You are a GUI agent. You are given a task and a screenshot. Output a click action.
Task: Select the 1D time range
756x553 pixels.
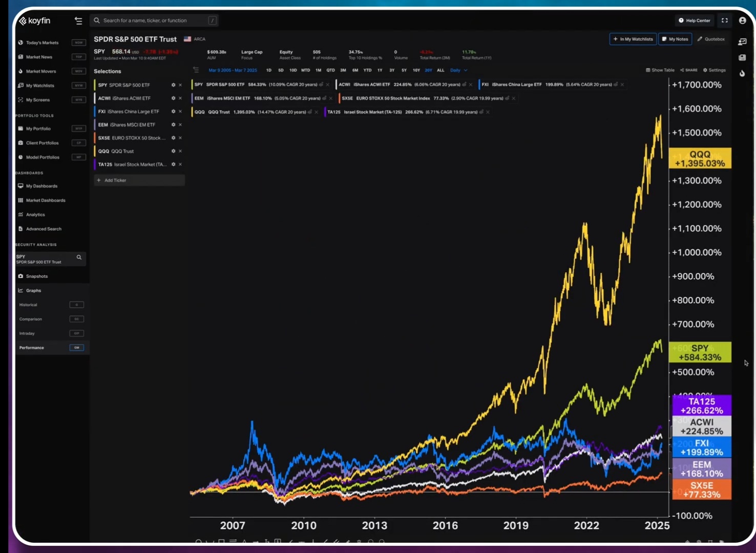click(x=269, y=70)
